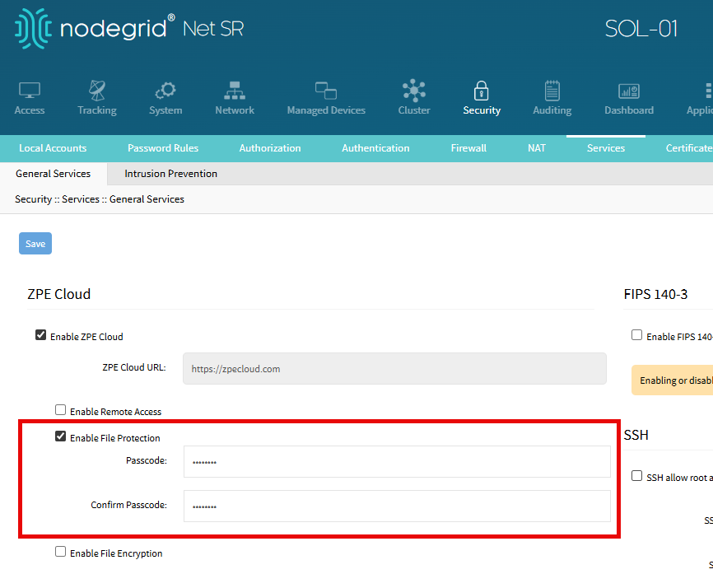Open the Network topology icon
The height and width of the screenshot is (588, 713).
235,91
